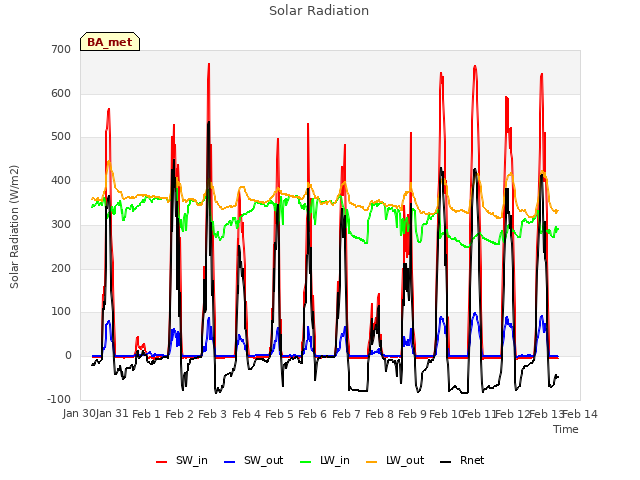The image size is (640, 480).
Task: Click the Feb 1 x-axis tick label
Action: tap(146, 414)
